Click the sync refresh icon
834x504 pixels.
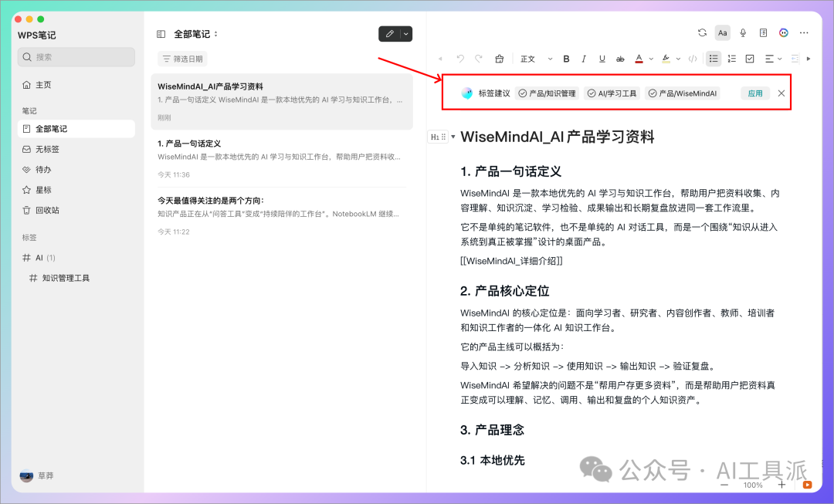point(702,33)
